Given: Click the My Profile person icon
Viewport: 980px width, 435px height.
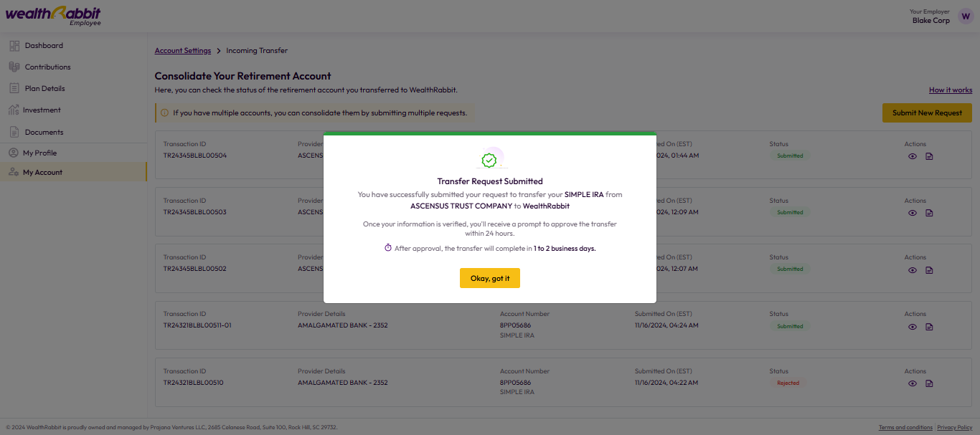Looking at the screenshot, I should 13,153.
